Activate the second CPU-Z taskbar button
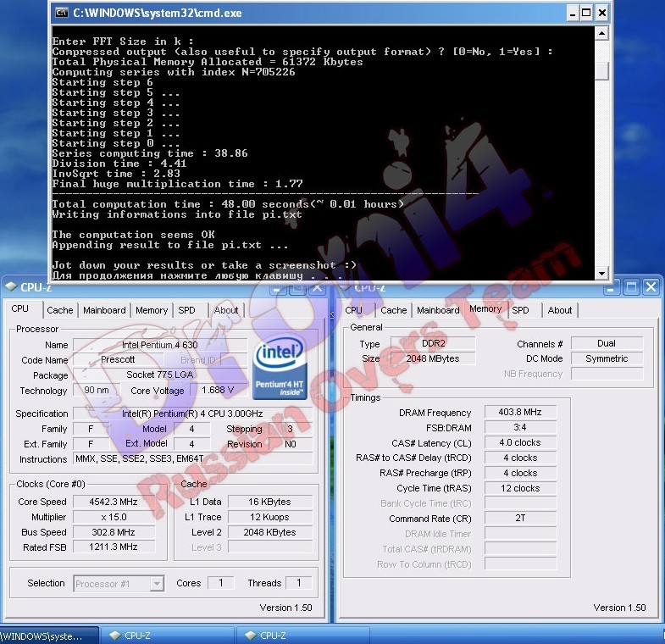The width and height of the screenshot is (665, 644). (x=303, y=636)
